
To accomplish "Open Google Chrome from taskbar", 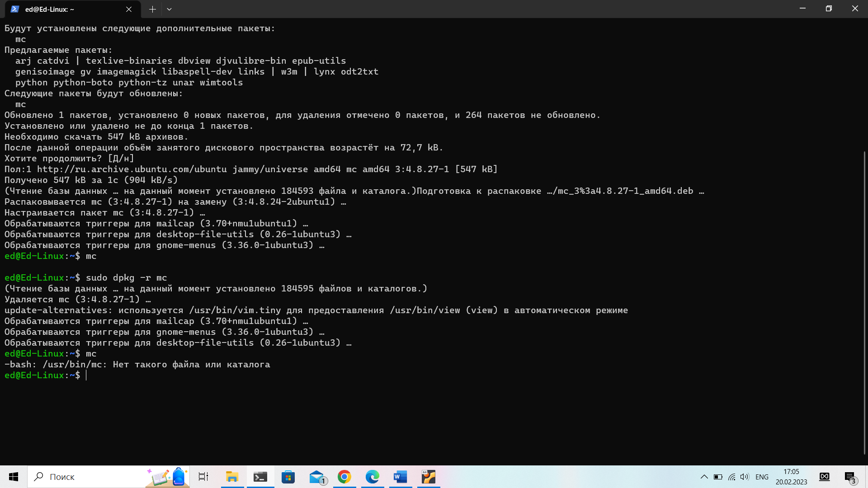I will pos(344,477).
